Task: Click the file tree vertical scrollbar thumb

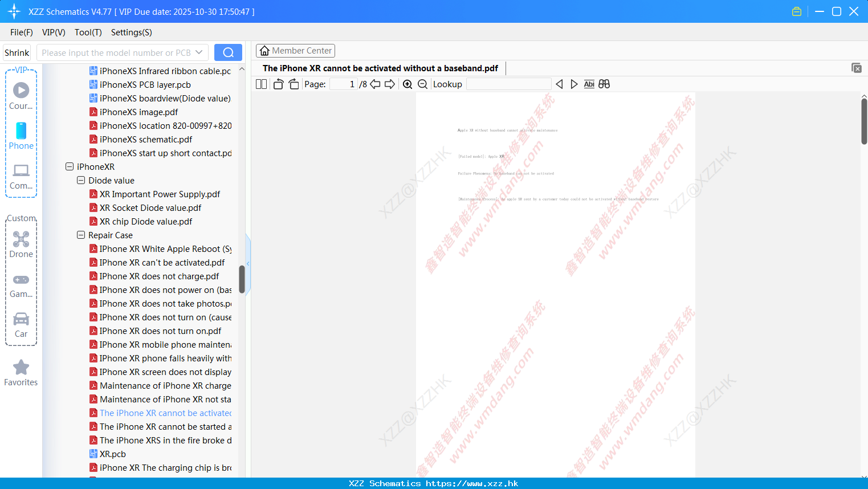Action: [242, 279]
